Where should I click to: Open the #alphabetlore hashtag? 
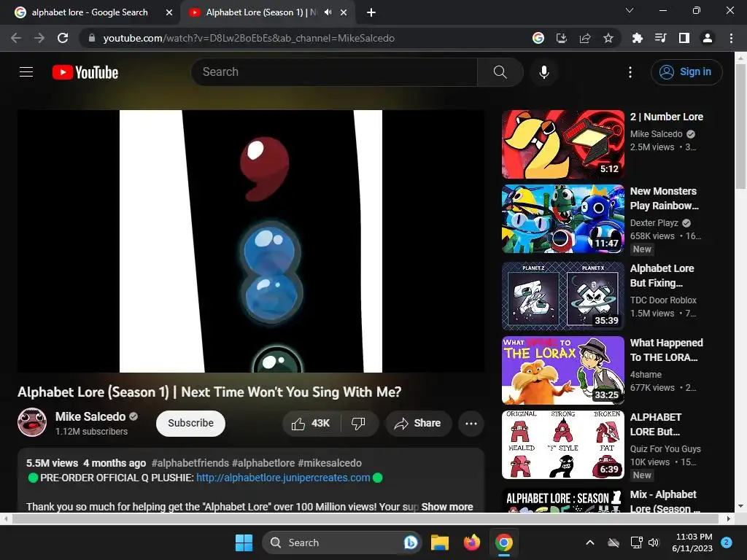[x=263, y=463]
